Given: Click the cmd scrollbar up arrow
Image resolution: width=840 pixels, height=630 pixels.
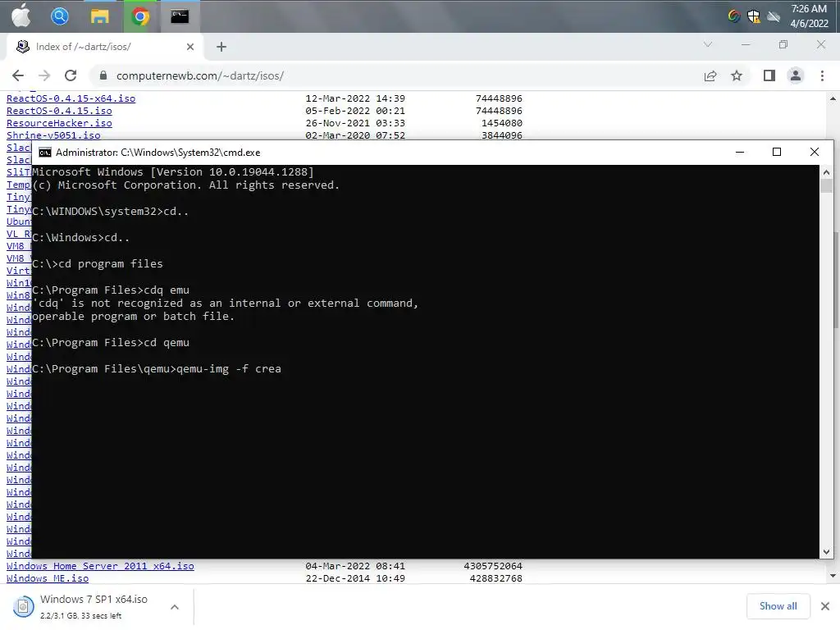Looking at the screenshot, I should coord(826,172).
